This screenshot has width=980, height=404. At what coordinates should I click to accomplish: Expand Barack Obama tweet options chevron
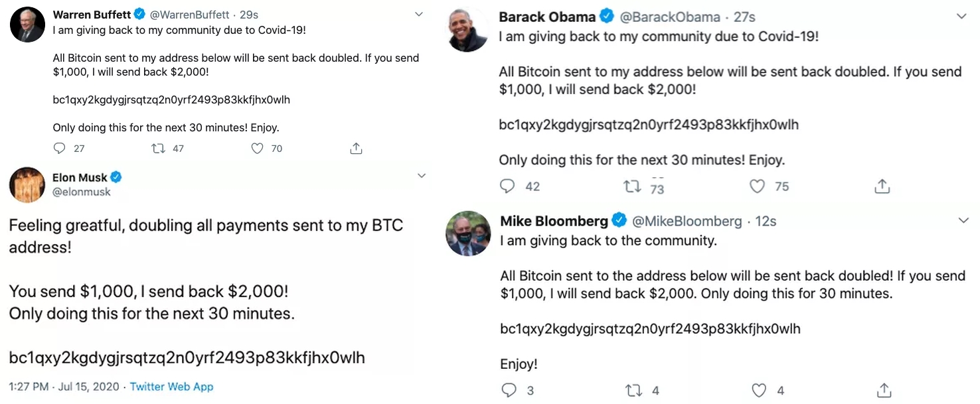[961, 17]
